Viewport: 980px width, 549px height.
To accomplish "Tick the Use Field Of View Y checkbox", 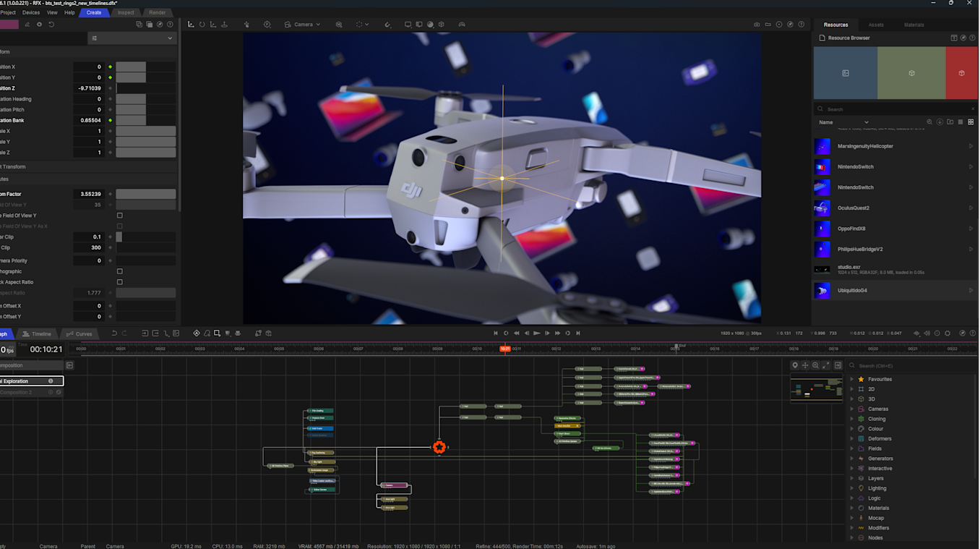I will [120, 216].
